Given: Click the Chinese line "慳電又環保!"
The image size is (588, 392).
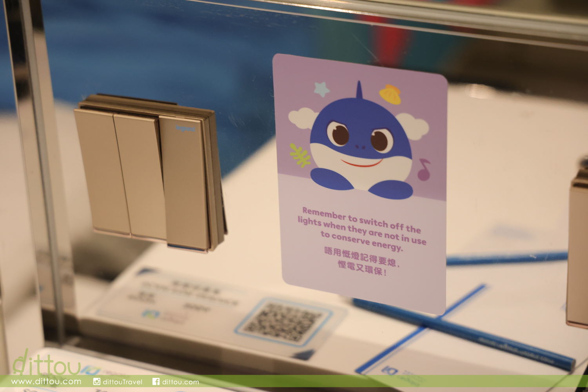Looking at the screenshot, I should click(363, 268).
